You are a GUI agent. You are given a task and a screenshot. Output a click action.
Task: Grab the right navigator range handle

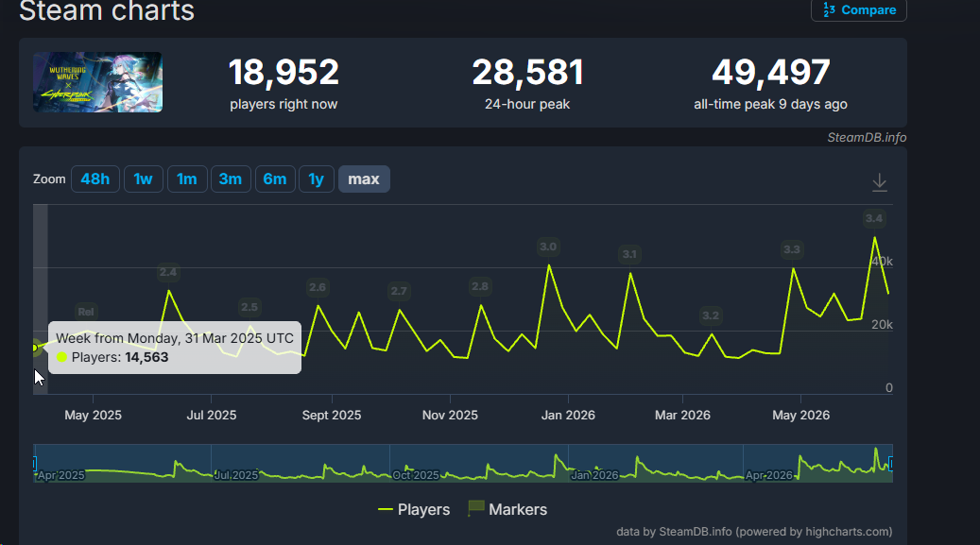tap(890, 463)
